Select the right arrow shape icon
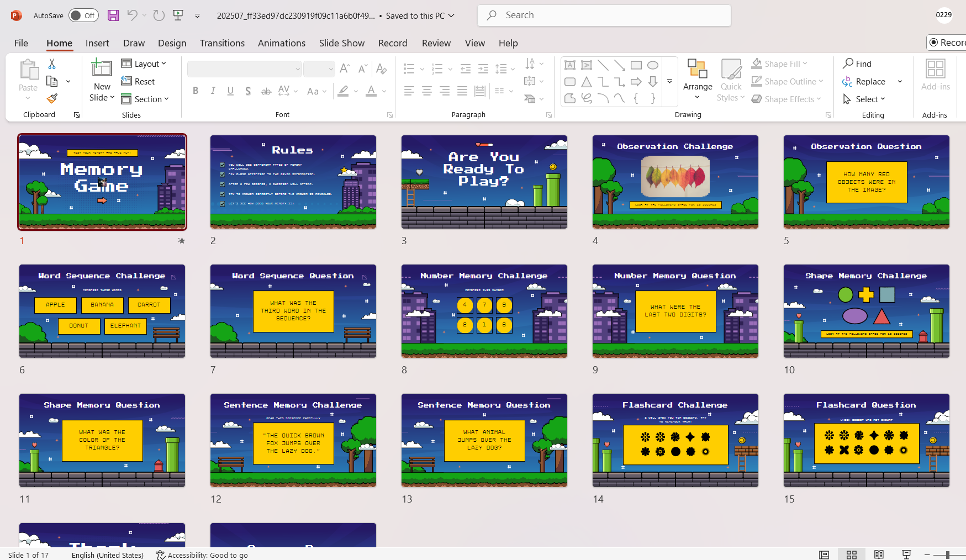This screenshot has width=966, height=560. (636, 82)
